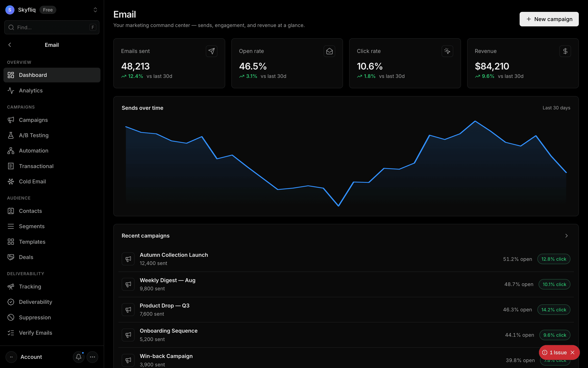Click the 48,213 emails sent value
The height and width of the screenshot is (368, 588).
135,66
